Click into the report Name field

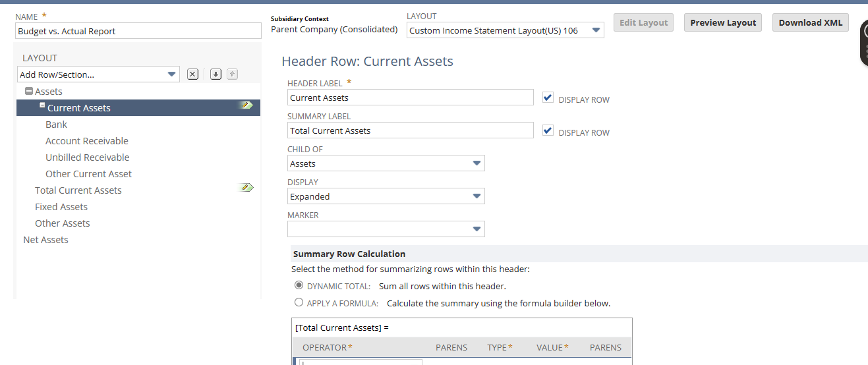click(138, 31)
